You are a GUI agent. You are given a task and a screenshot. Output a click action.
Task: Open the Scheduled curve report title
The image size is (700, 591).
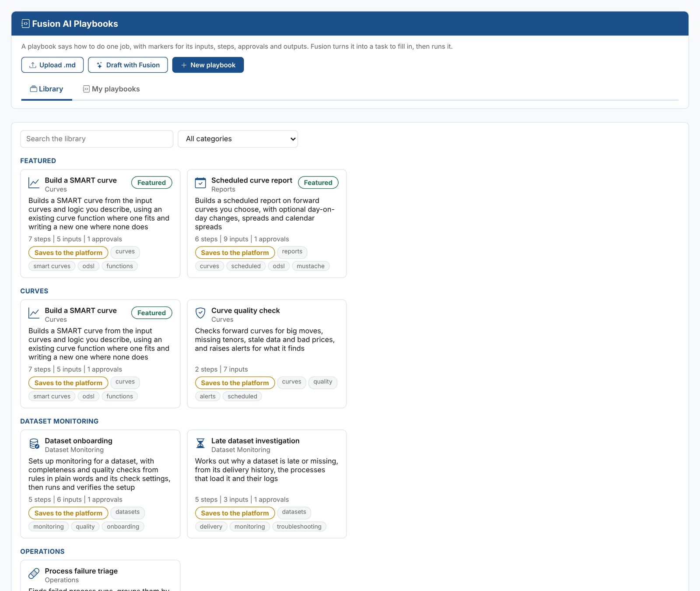click(x=252, y=180)
